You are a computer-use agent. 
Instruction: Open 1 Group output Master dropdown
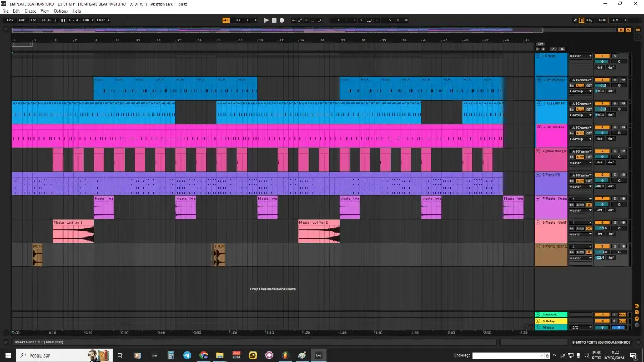tap(580, 56)
